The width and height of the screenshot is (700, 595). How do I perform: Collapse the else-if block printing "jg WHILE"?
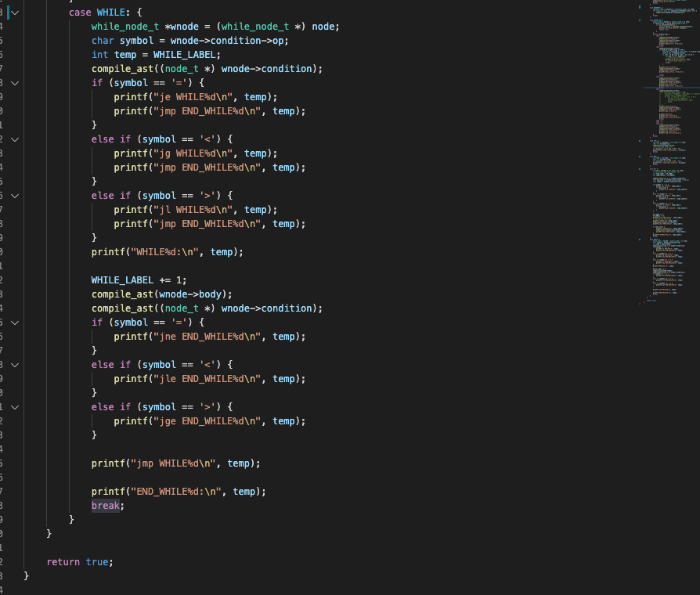15,139
